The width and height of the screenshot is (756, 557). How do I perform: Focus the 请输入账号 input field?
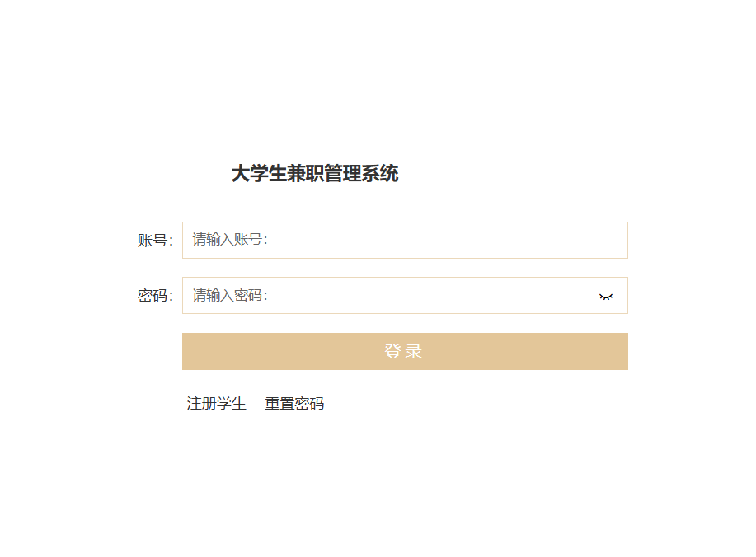[x=405, y=241]
